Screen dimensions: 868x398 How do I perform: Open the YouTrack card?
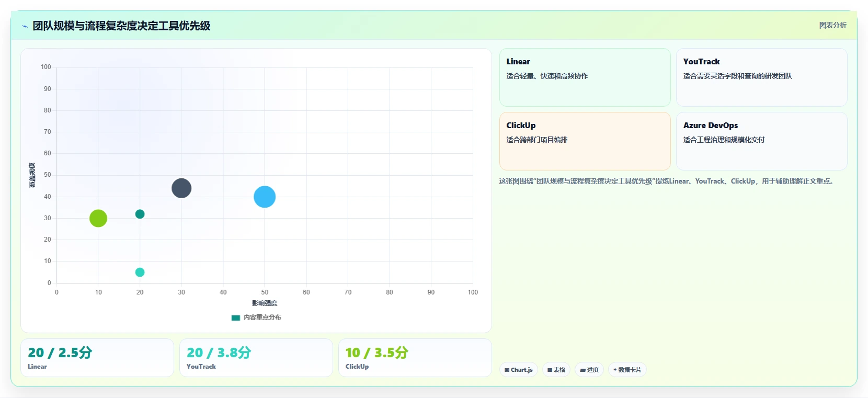[x=761, y=77]
